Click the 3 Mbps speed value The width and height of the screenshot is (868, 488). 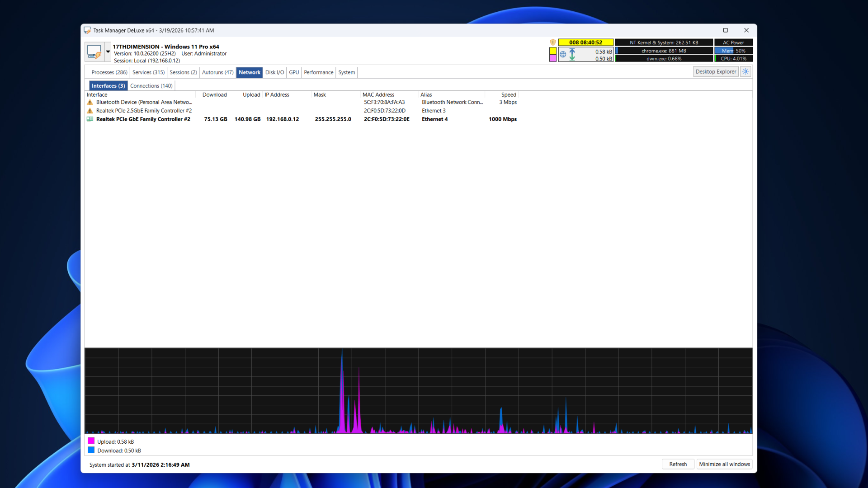coord(508,103)
